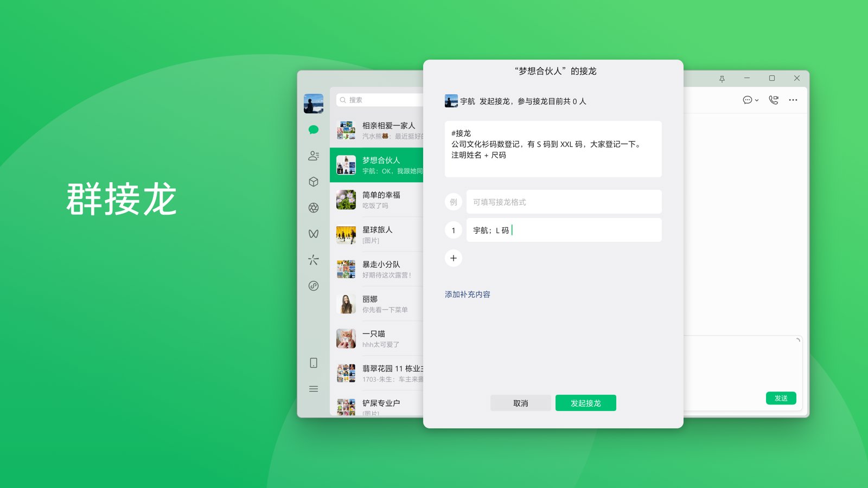Image resolution: width=868 pixels, height=488 pixels.
Task: Click the search box in chat list
Action: 380,100
